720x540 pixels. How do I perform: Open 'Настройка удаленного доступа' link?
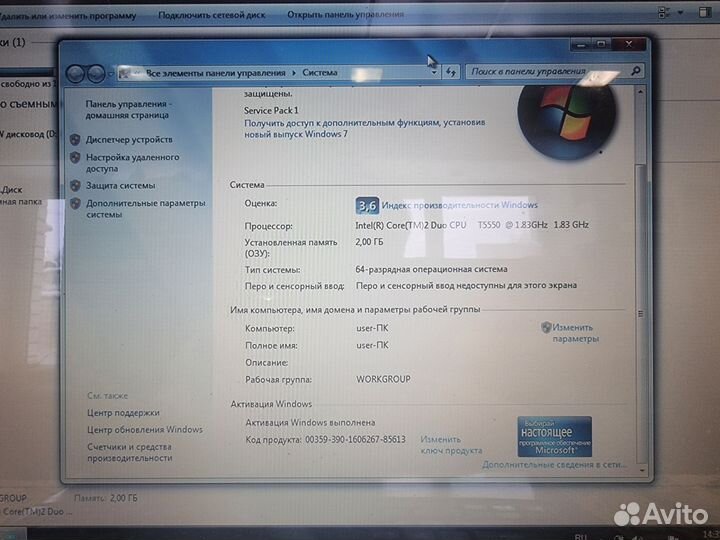(132, 163)
